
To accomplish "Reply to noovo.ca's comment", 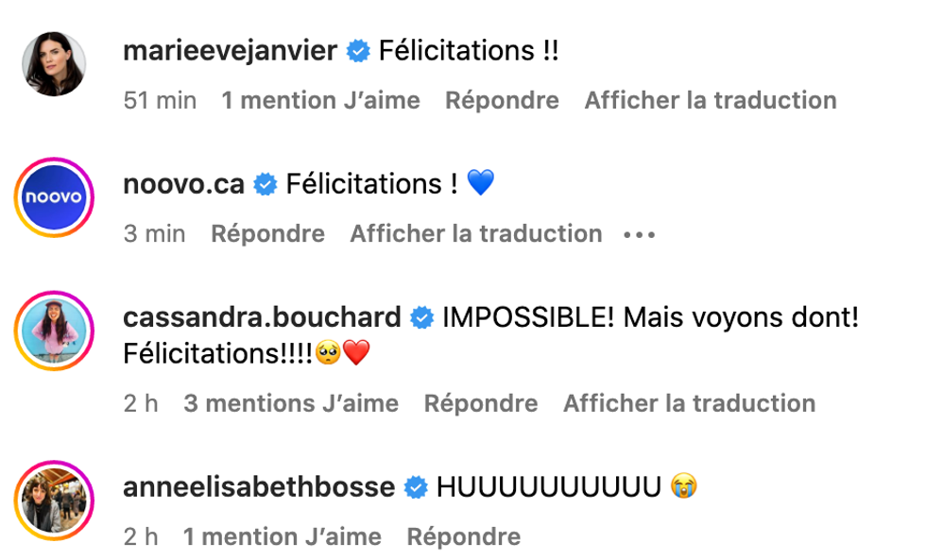I will click(x=268, y=233).
